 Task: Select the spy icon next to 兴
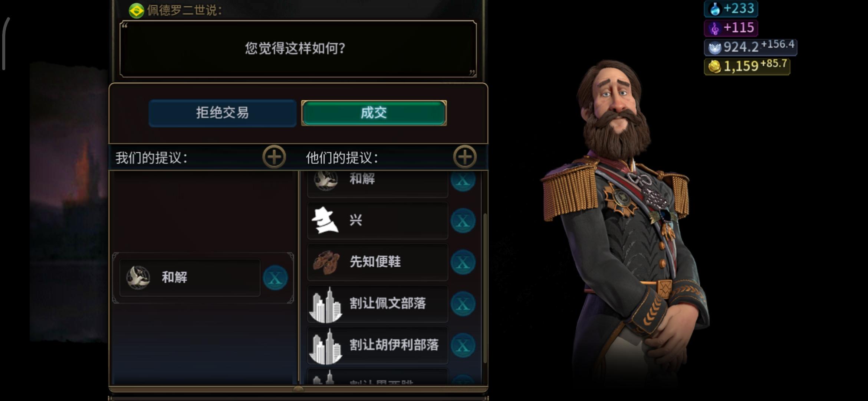tap(325, 221)
